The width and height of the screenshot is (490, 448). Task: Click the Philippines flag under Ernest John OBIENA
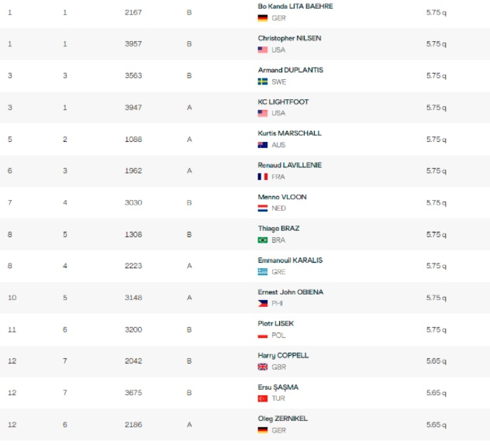(x=263, y=303)
